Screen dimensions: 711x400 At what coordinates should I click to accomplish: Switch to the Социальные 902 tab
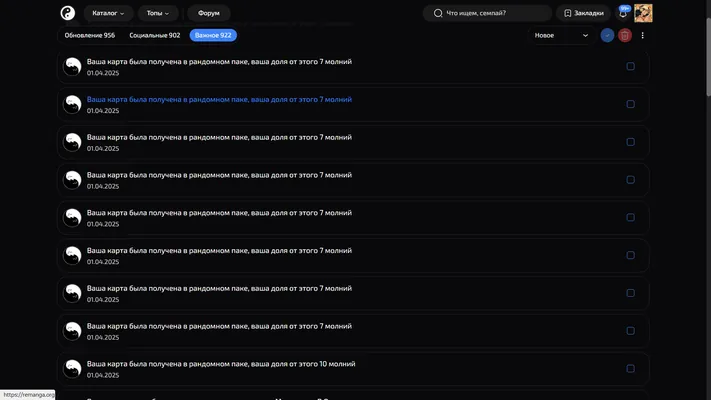pyautogui.click(x=155, y=35)
